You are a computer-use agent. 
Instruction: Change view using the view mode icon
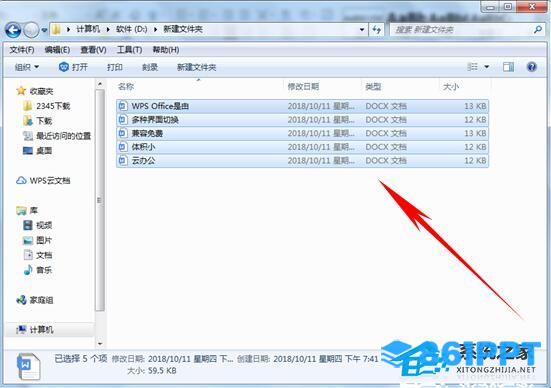[472, 67]
